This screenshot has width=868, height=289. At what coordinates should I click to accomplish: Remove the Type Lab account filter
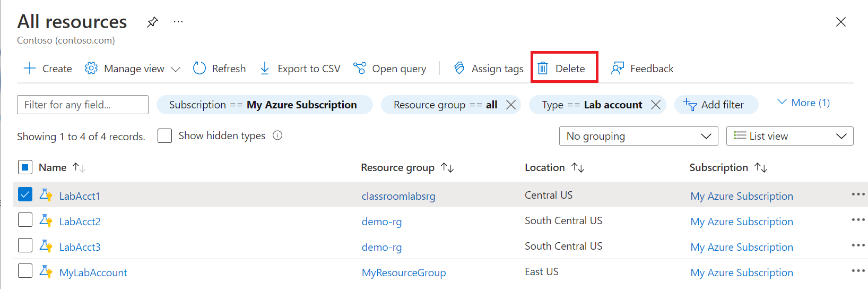[656, 105]
